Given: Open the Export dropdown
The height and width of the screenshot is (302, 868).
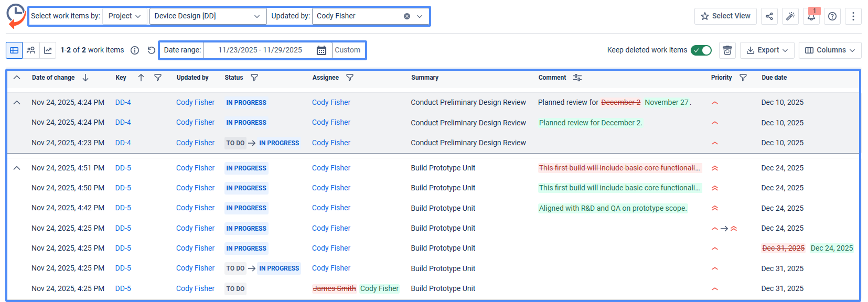Looking at the screenshot, I should tap(767, 50).
